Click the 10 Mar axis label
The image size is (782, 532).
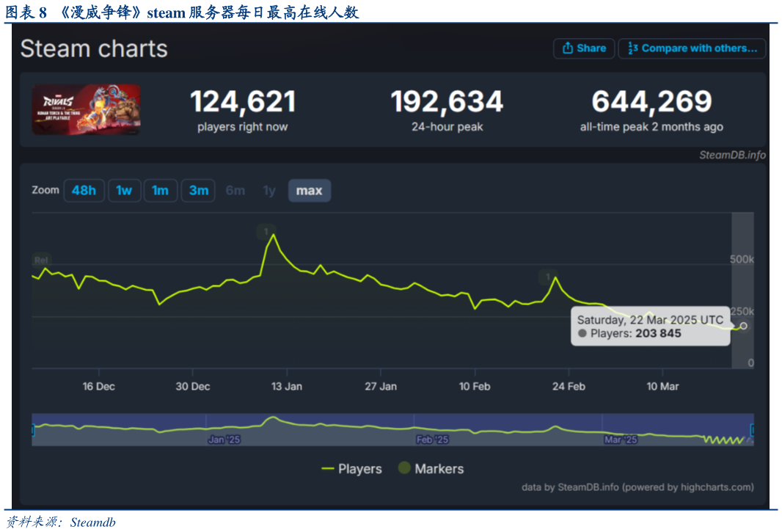click(662, 386)
